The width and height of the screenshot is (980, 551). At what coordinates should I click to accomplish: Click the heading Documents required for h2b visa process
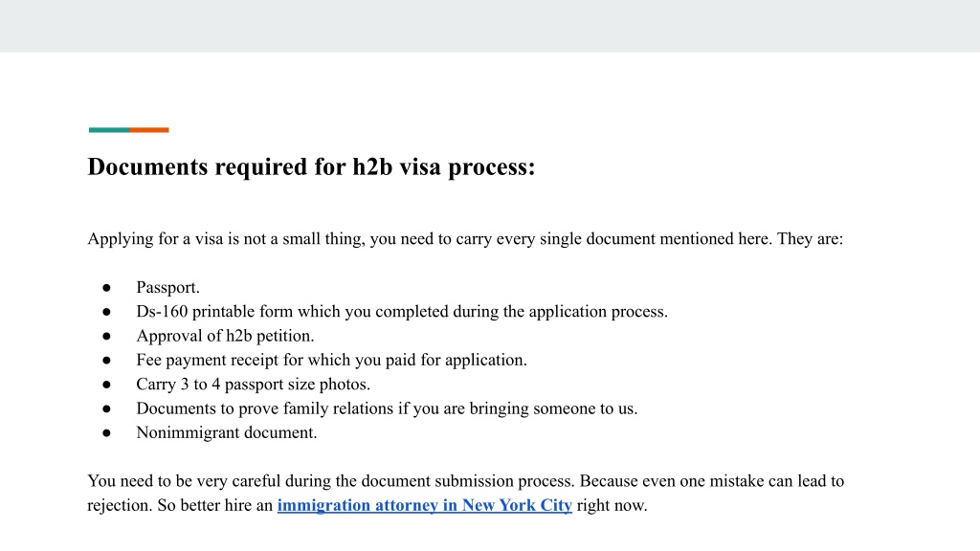pos(311,166)
